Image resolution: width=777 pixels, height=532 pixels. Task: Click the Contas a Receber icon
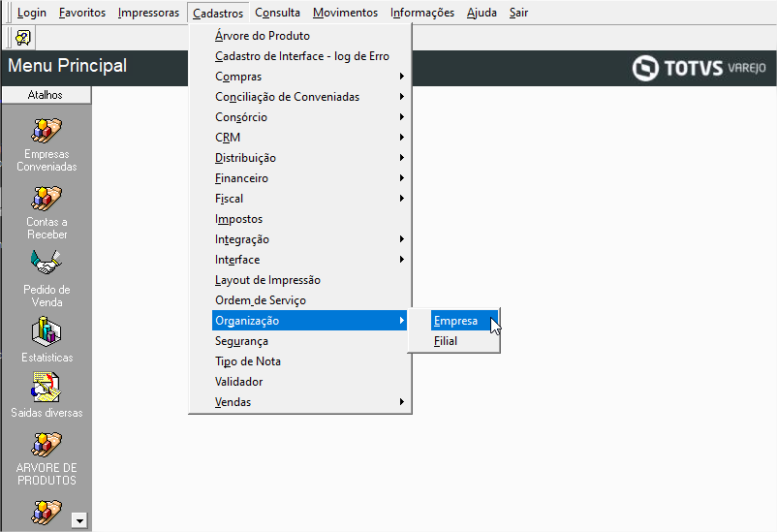pyautogui.click(x=47, y=198)
